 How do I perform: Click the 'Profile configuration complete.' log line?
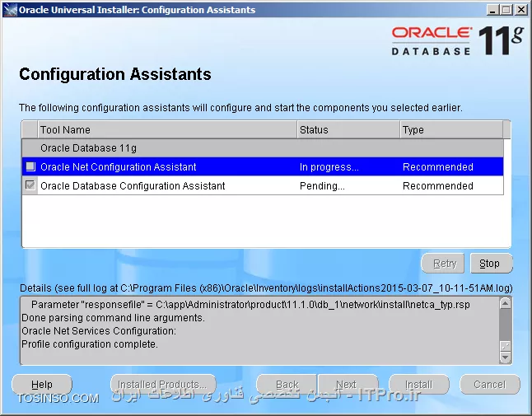click(90, 344)
